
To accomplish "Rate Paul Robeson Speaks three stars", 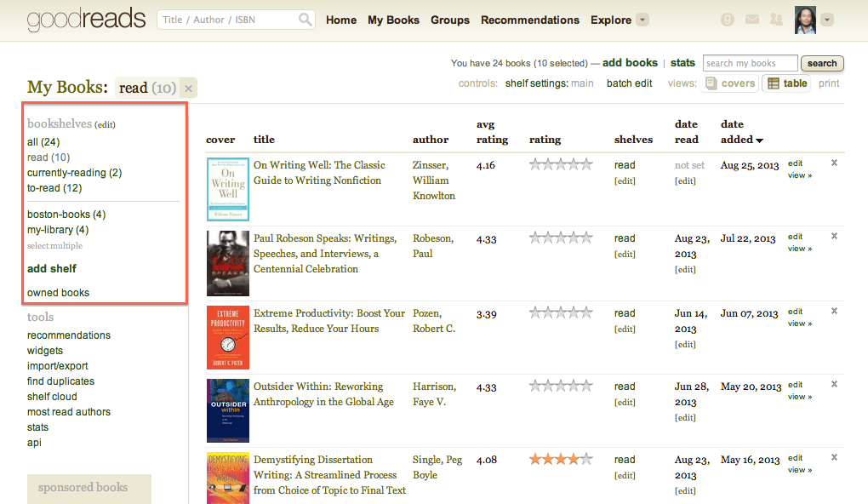I will click(561, 238).
